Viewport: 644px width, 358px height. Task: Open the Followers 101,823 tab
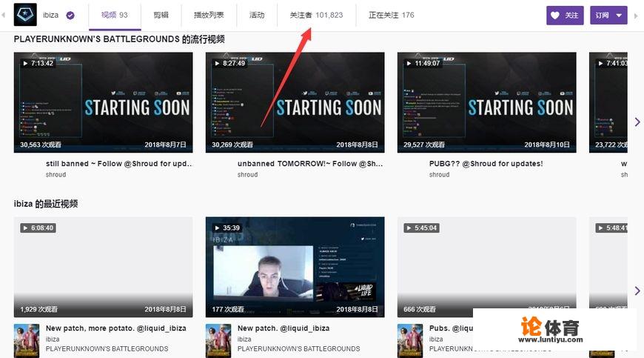click(x=316, y=16)
